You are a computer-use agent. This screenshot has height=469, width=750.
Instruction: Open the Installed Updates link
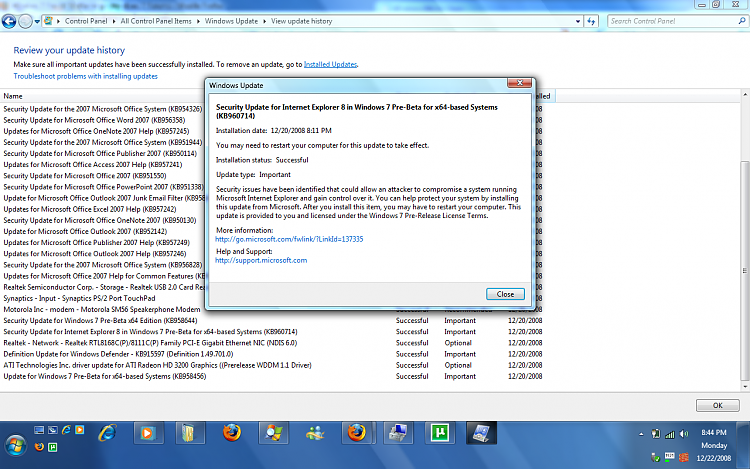click(330, 64)
